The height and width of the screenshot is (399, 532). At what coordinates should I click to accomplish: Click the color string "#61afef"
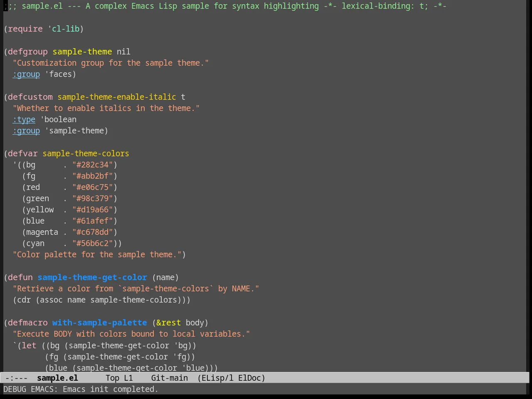(x=93, y=221)
